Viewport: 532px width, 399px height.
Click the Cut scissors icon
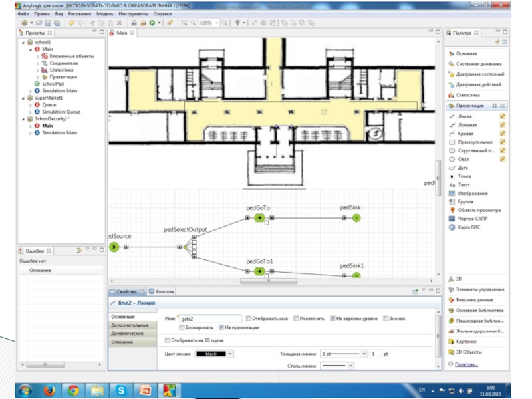coord(92,23)
